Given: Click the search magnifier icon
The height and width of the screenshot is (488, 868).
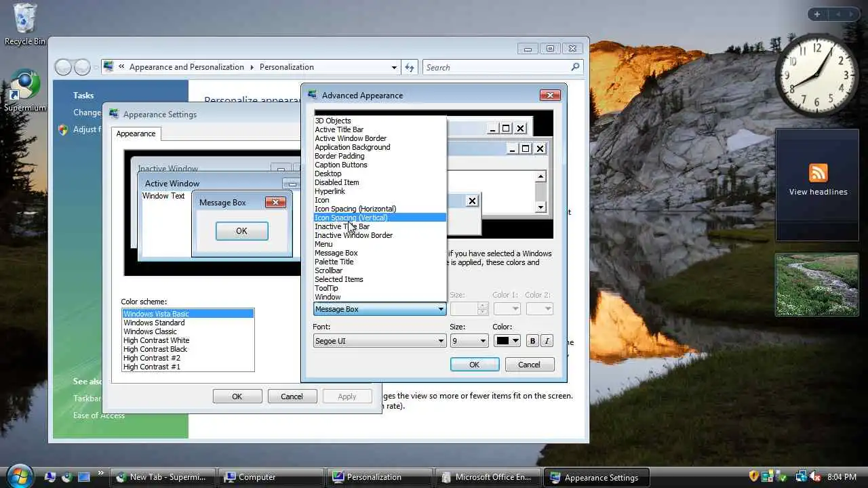Looking at the screenshot, I should [575, 66].
